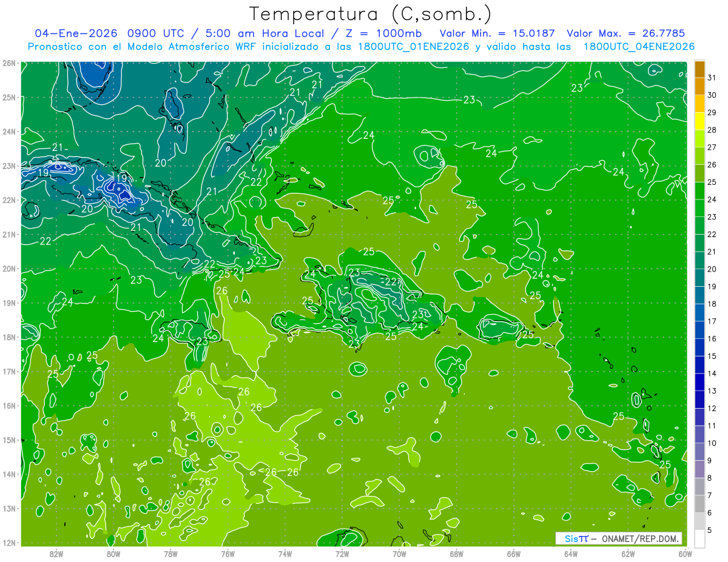The image size is (728, 562).
Task: Select "5:00 am Hora Local" text
Action: [x=264, y=33]
